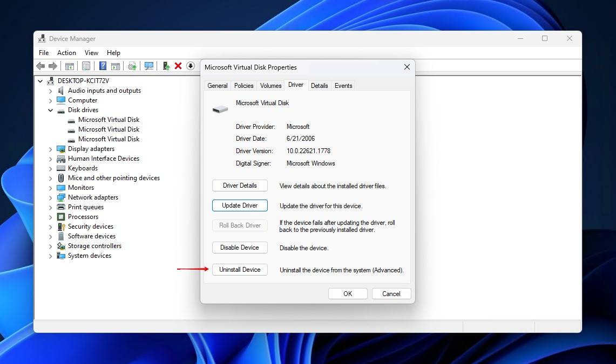This screenshot has height=364, width=616.
Task: Click the Back arrow in Device Manager toolbar
Action: [x=40, y=66]
